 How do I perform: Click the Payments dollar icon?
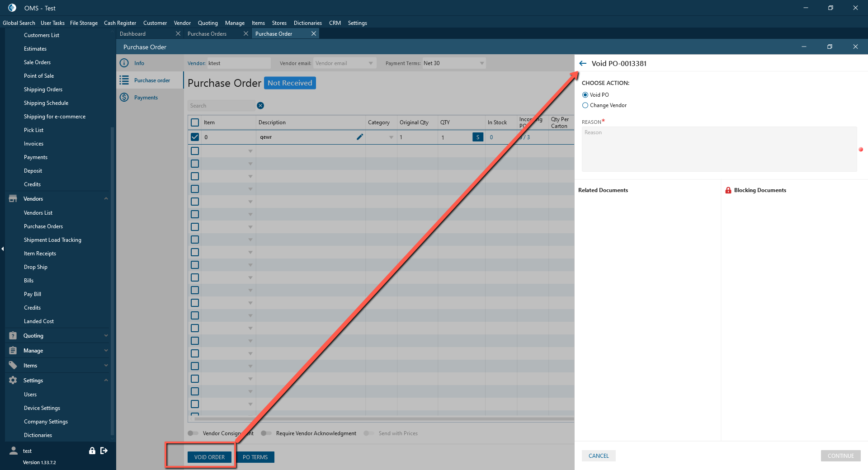124,97
